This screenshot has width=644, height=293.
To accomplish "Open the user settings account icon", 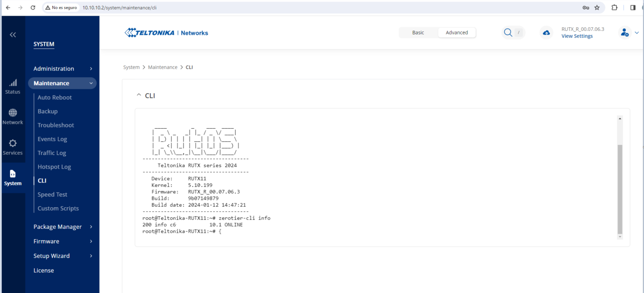I will pyautogui.click(x=625, y=33).
